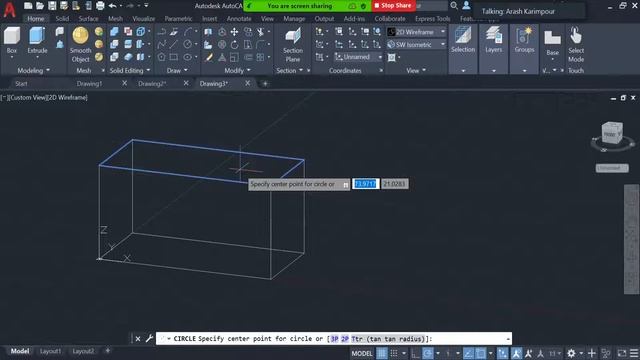Toggle object snap tracking in status bar
640x360 pixels.
coord(468,353)
